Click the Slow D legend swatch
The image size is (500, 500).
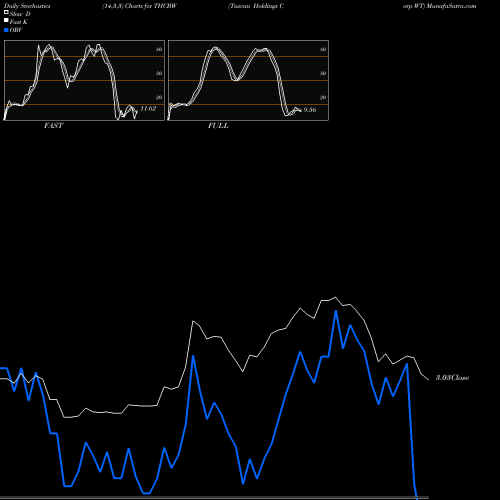pos(6,12)
